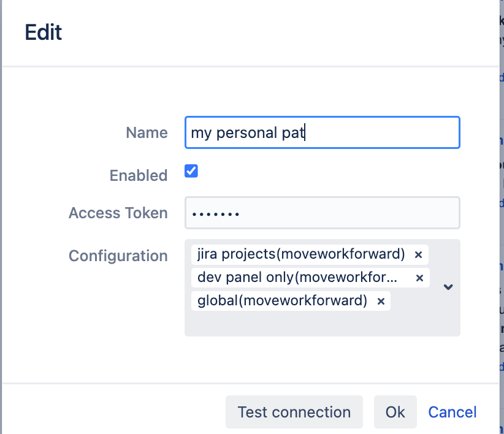Click the Name field label
504x434 pixels.
coord(147,133)
